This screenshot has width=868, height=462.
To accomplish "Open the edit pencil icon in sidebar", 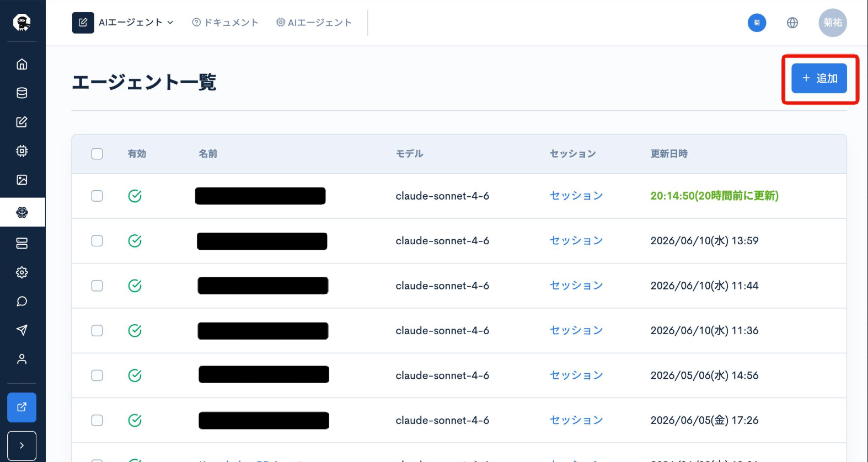I will [x=22, y=122].
